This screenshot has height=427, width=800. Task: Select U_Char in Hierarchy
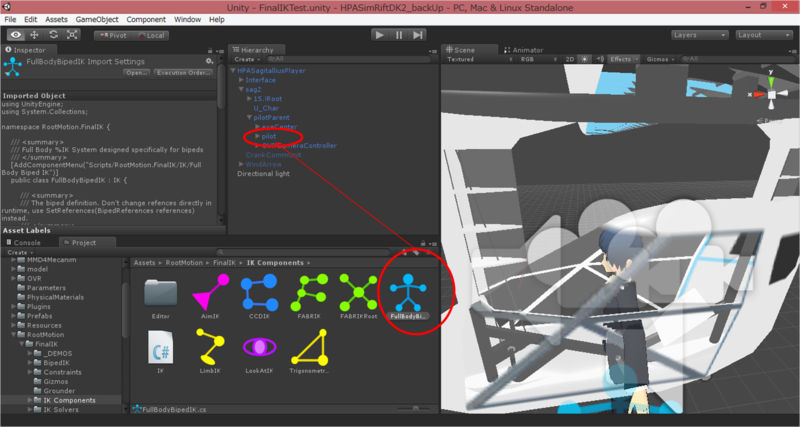click(x=266, y=108)
